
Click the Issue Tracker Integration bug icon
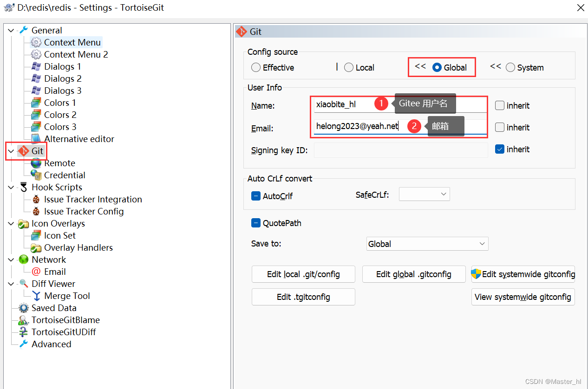(36, 199)
